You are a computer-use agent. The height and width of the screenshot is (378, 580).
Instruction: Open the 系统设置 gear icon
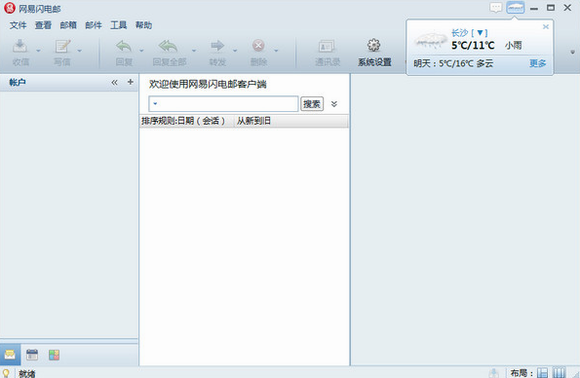374,45
